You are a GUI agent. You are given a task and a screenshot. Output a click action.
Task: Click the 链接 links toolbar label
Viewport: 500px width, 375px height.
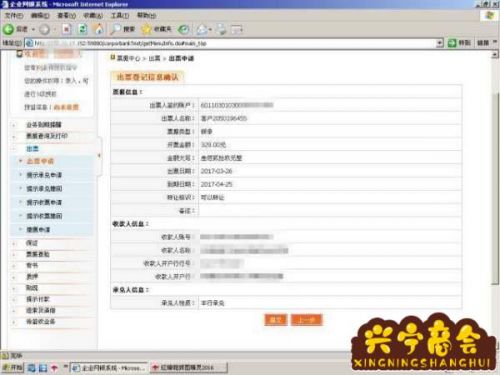coord(483,43)
